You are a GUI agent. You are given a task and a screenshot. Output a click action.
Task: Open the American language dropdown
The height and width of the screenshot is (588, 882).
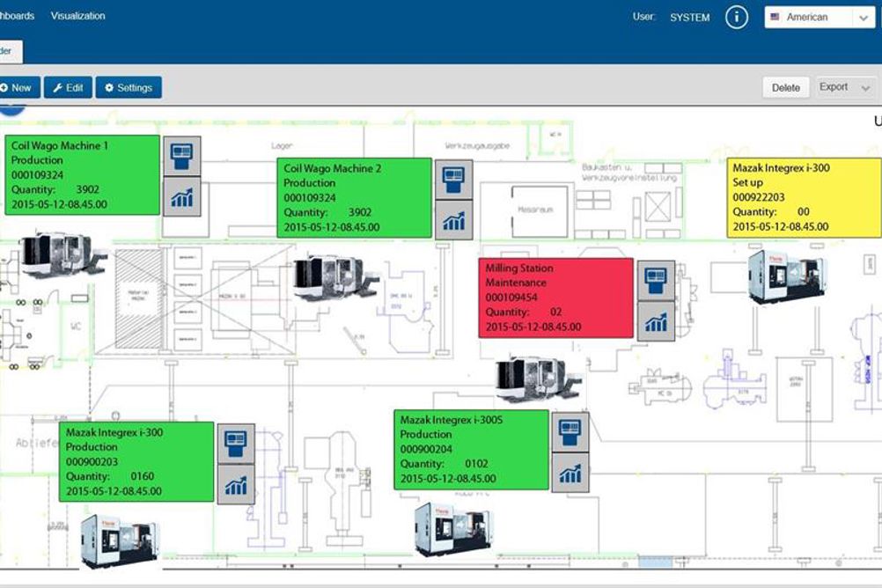[819, 18]
